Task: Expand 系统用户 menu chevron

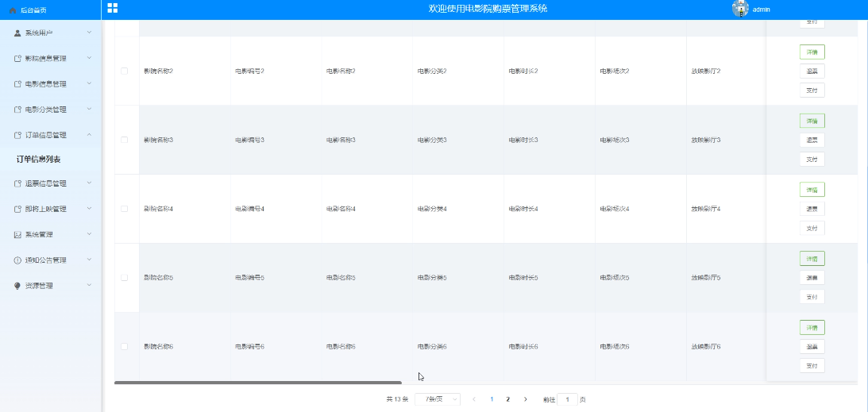Action: pyautogui.click(x=89, y=33)
